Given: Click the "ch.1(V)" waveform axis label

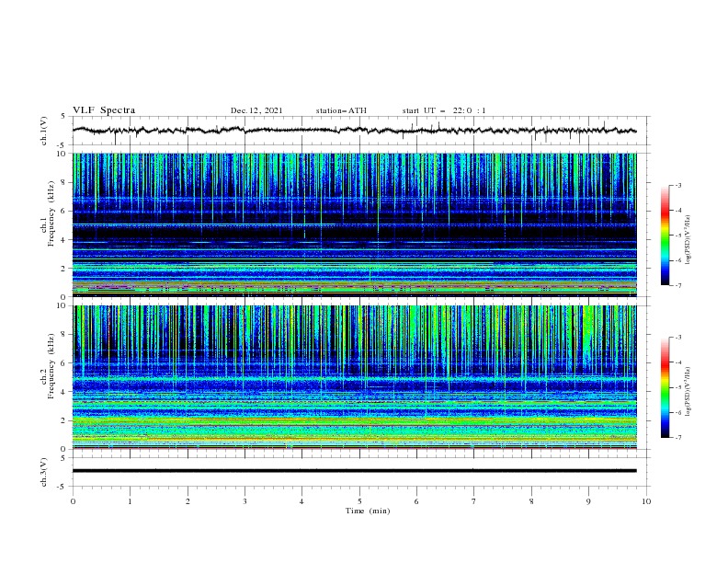Looking at the screenshot, I should click(x=44, y=131).
